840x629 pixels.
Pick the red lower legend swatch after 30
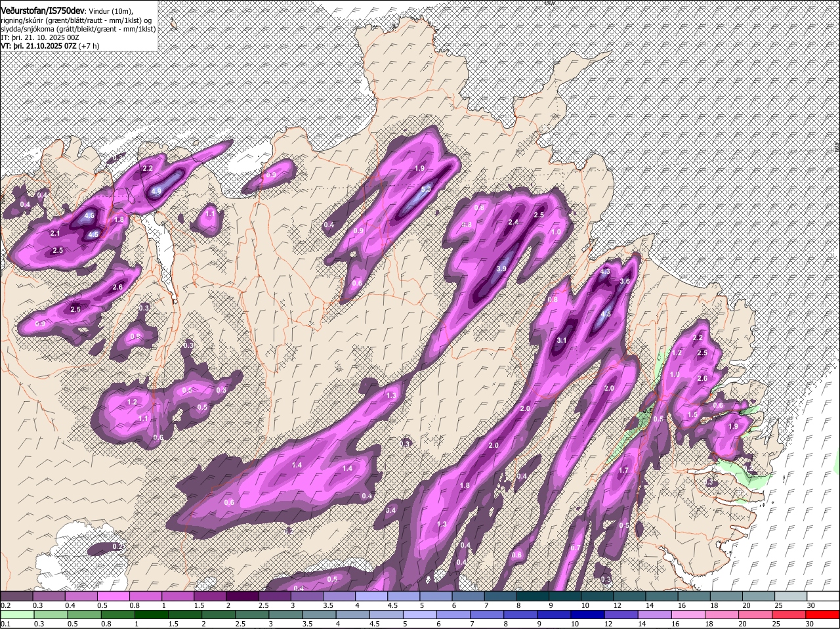coord(822,615)
